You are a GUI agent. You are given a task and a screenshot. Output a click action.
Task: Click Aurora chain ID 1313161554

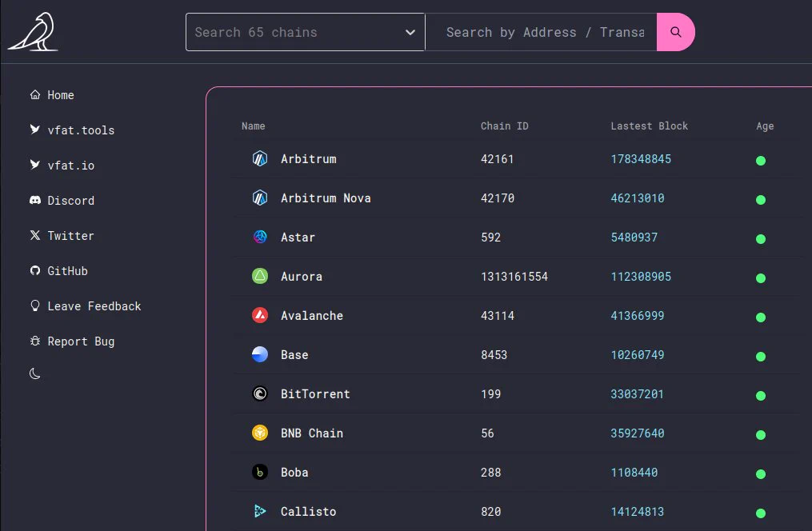(x=514, y=277)
